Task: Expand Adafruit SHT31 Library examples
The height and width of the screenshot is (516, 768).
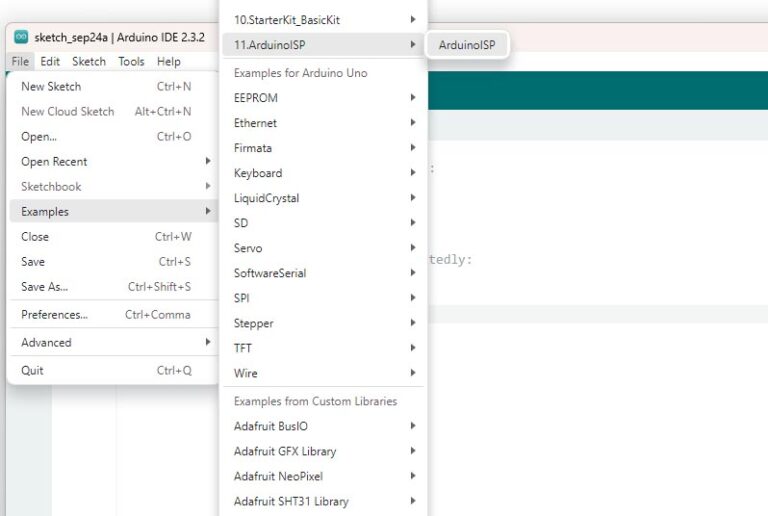Action: coord(323,501)
